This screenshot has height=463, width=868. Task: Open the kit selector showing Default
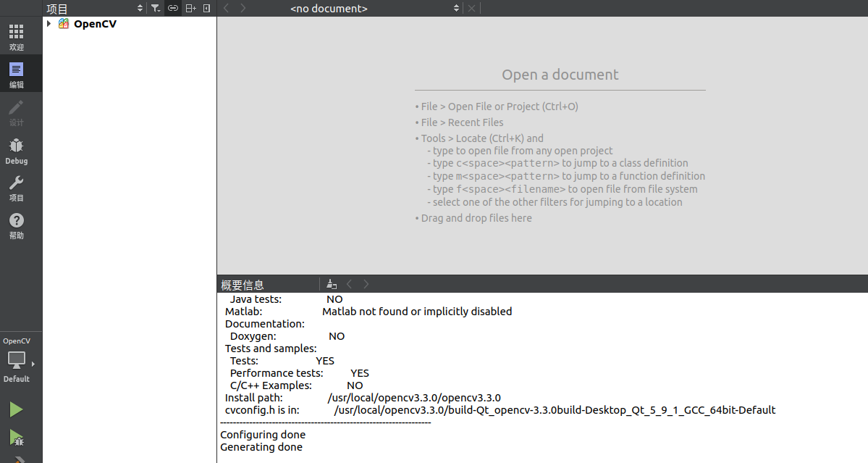pyautogui.click(x=16, y=360)
